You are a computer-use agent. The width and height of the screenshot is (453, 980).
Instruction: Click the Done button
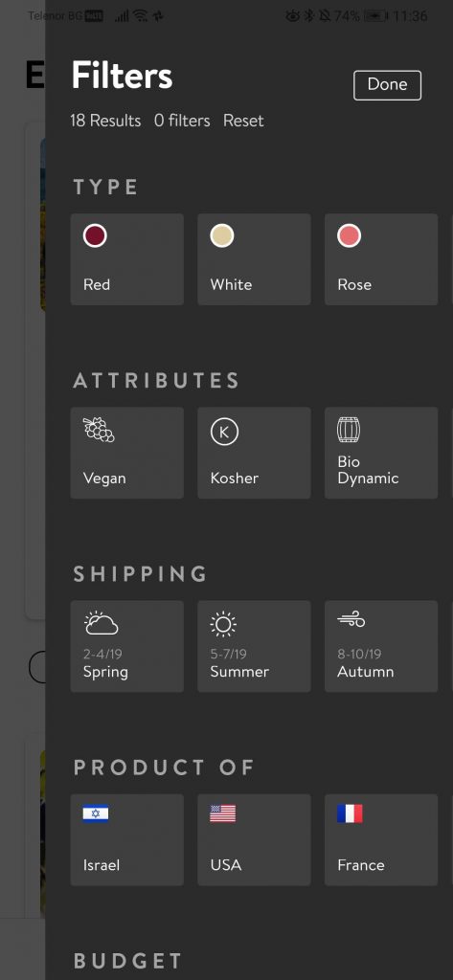[x=387, y=85]
